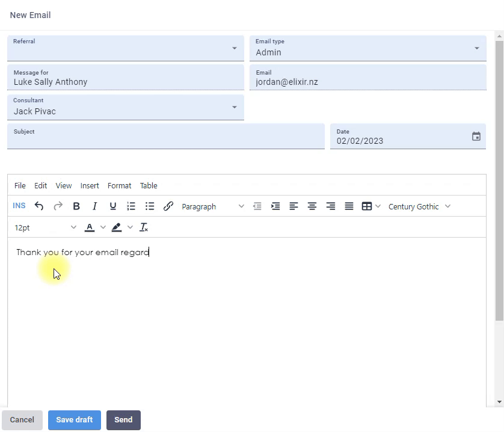Clear formatting with the Ix icon
The height and width of the screenshot is (432, 504).
144,227
